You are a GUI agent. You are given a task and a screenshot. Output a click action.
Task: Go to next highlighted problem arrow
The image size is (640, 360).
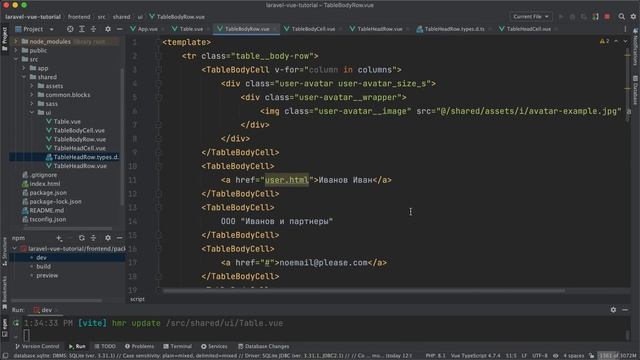click(625, 41)
